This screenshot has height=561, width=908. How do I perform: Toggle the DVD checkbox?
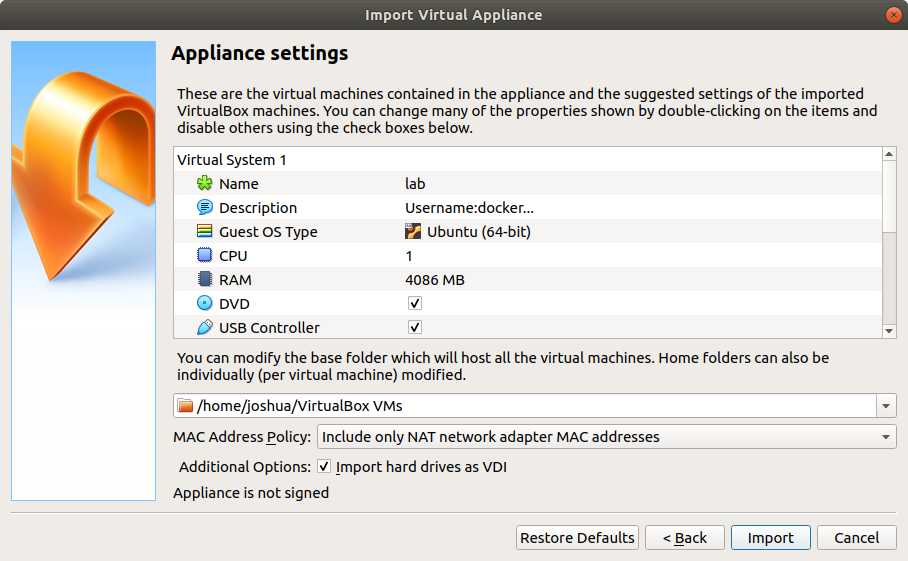point(415,303)
